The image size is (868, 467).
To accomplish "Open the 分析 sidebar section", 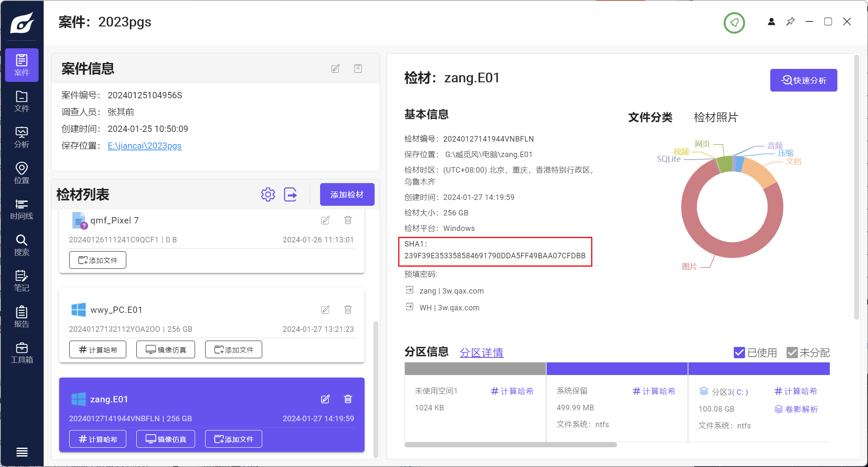I will tap(22, 137).
